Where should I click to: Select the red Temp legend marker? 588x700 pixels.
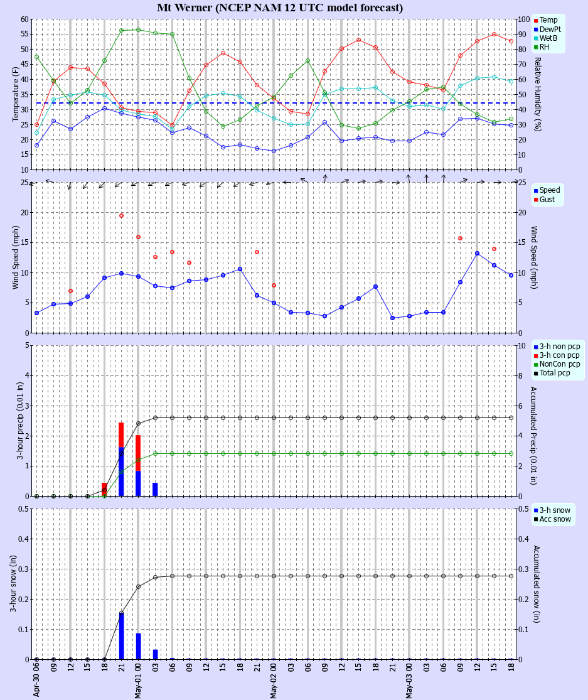pos(536,21)
